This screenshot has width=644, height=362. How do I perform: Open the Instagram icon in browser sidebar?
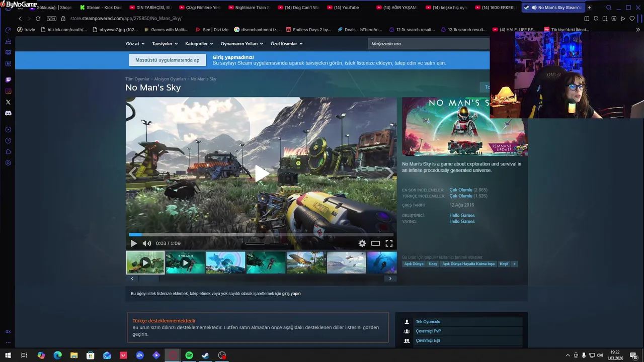[8, 91]
